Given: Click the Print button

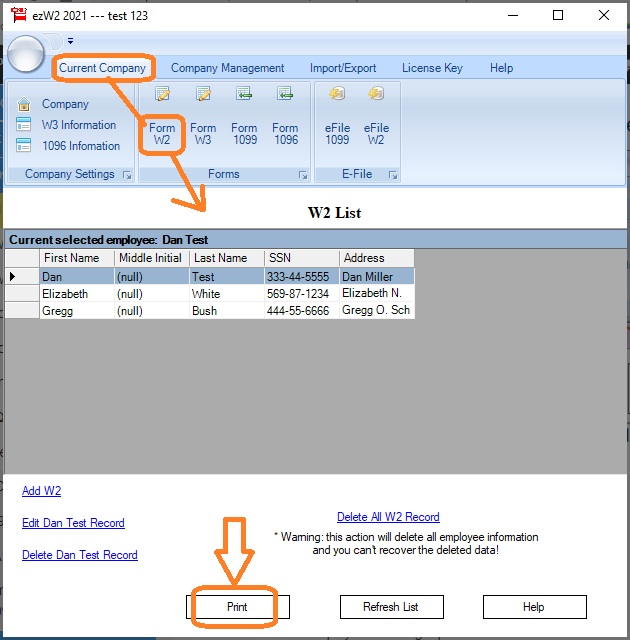Looking at the screenshot, I should coord(237,607).
